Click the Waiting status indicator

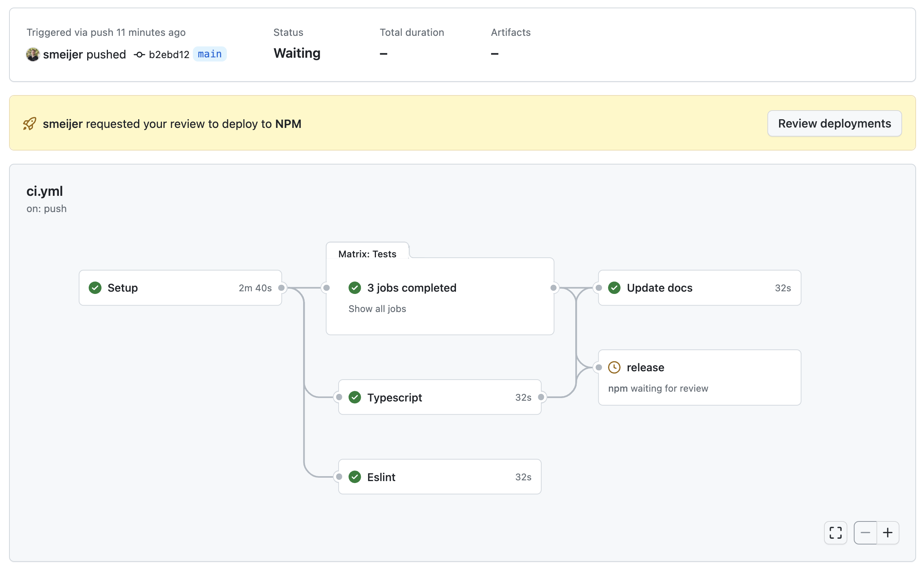[x=297, y=53]
